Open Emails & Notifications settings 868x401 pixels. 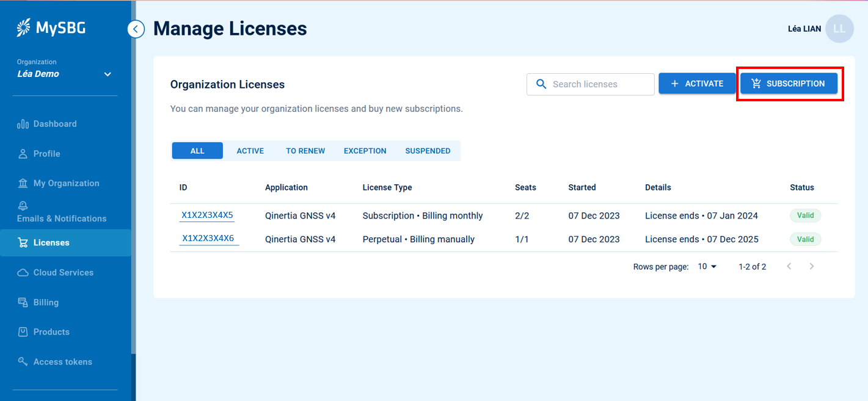(x=61, y=219)
